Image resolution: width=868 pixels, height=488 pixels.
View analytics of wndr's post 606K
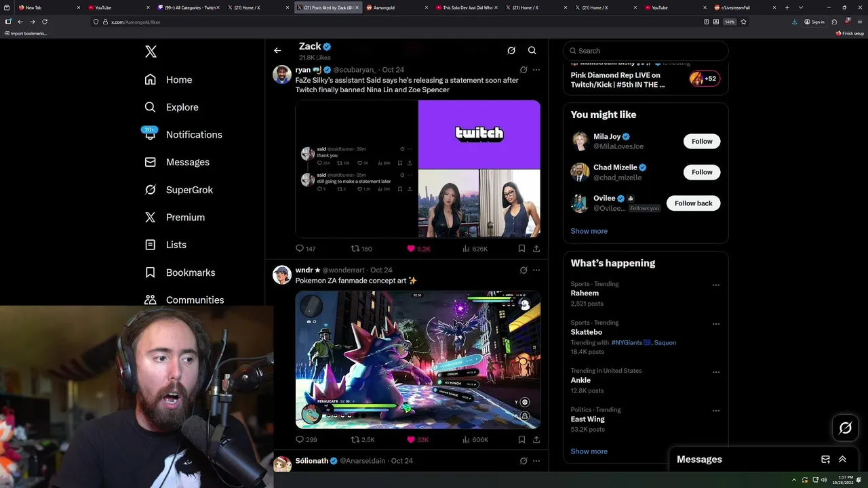(475, 440)
